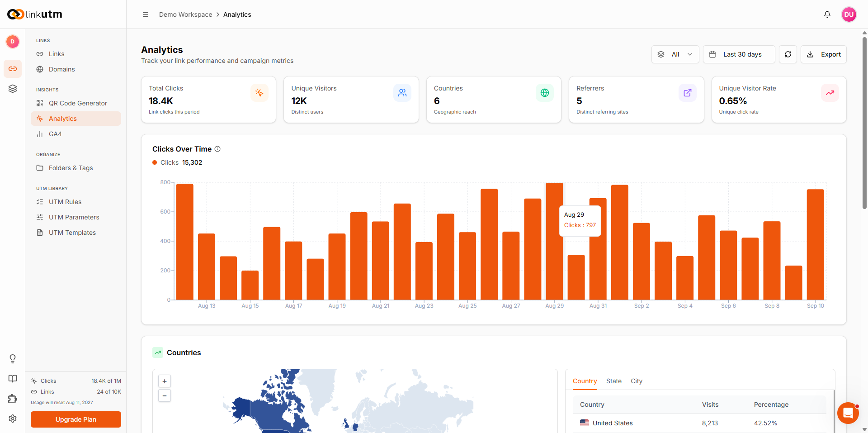
Task: Open the All filter dropdown
Action: (675, 54)
